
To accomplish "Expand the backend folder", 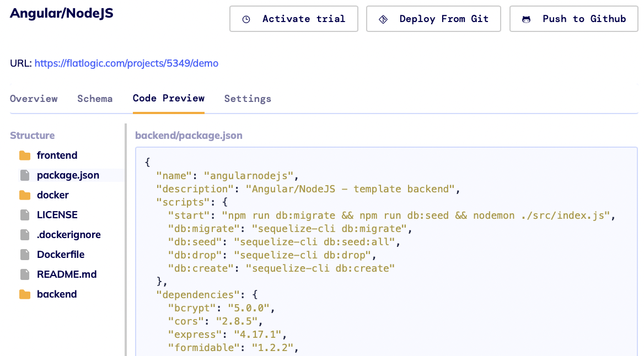I will (x=57, y=294).
